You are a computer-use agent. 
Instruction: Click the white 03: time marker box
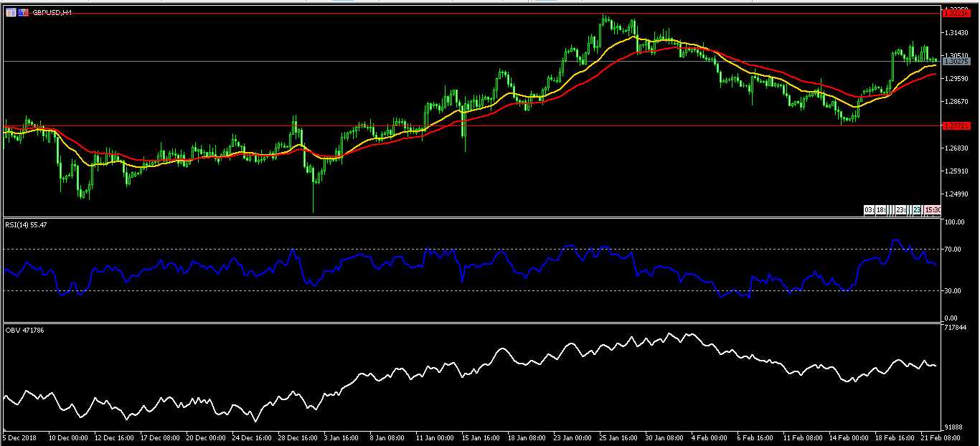click(x=869, y=210)
